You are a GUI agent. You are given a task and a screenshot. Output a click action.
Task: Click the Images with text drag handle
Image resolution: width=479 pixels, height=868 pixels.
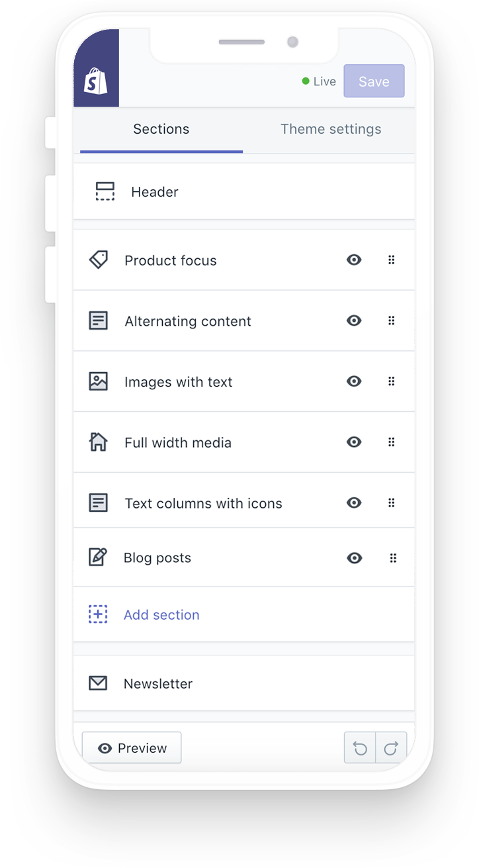[391, 381]
